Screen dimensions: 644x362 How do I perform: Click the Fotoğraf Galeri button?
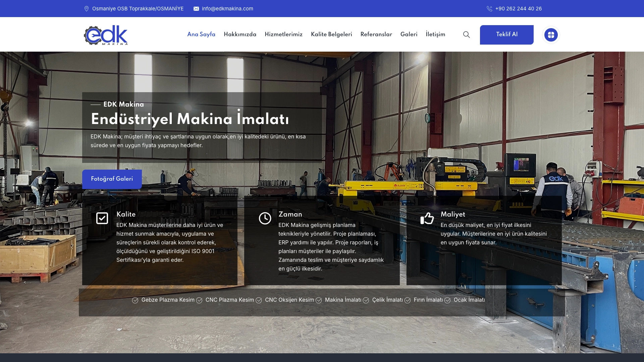pyautogui.click(x=112, y=179)
